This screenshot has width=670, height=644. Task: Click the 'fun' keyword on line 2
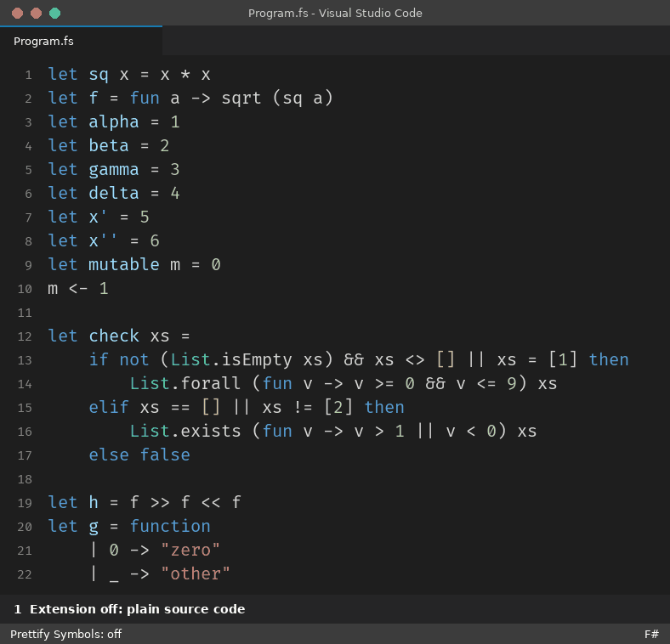pyautogui.click(x=145, y=99)
